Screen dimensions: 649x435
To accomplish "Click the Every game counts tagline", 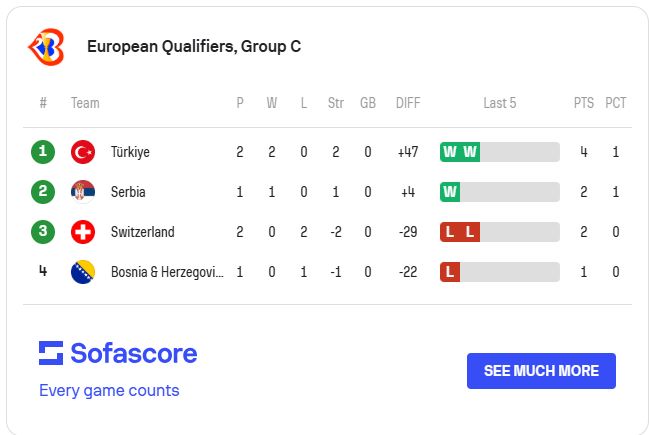I will pyautogui.click(x=109, y=390).
